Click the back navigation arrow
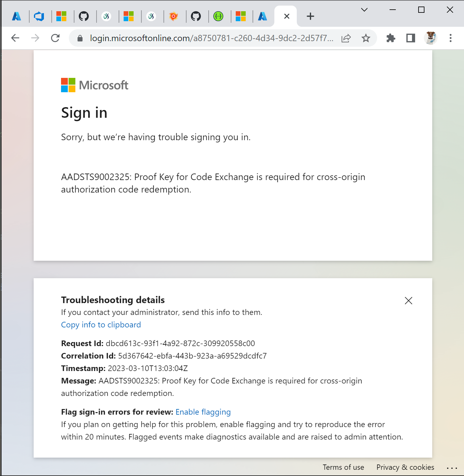The height and width of the screenshot is (476, 464). tap(15, 38)
